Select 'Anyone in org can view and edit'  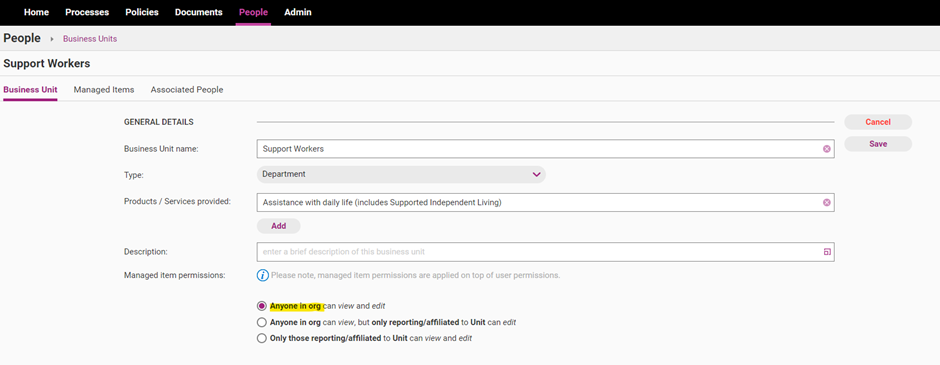[x=261, y=306]
